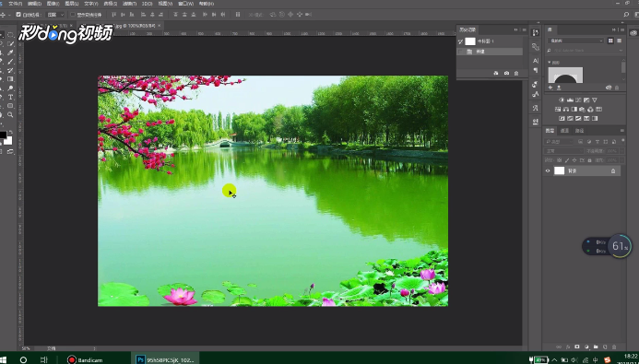The image size is (639, 364).
Task: Select the Rectangle shape tool
Action: pyautogui.click(x=10, y=105)
